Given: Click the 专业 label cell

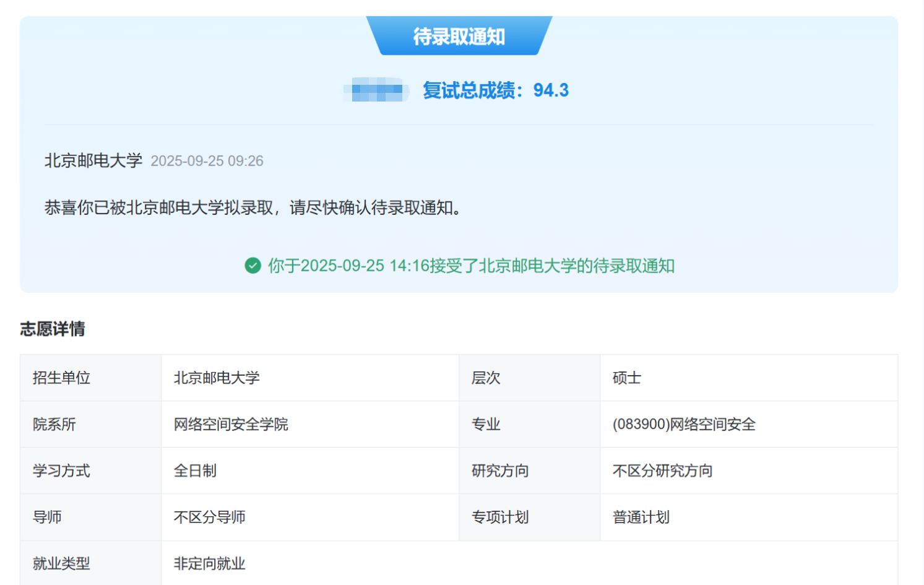Looking at the screenshot, I should coord(530,424).
